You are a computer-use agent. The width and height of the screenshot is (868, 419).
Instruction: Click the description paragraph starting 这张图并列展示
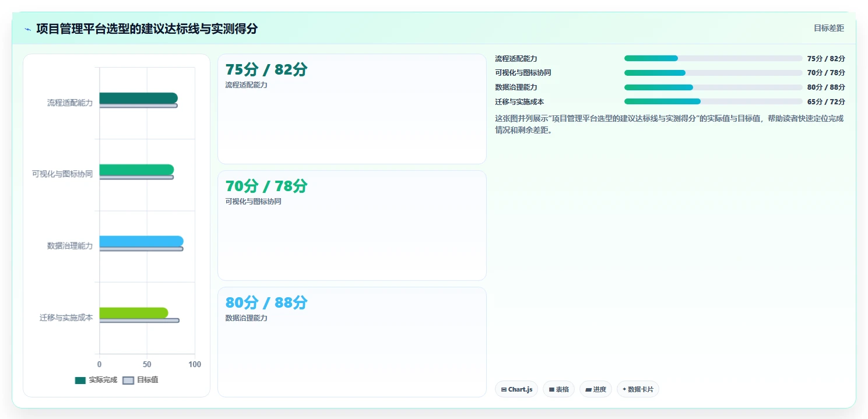tap(669, 124)
